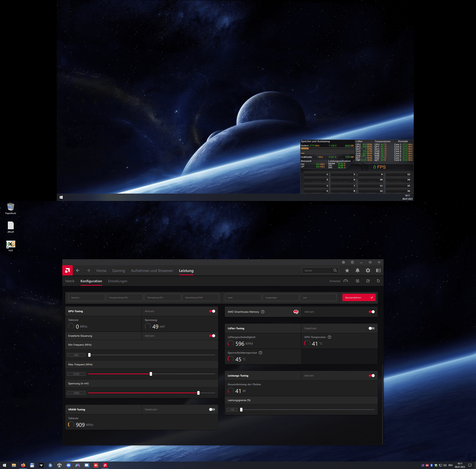Disable the GPU-Tuning switch
Screen dimensions: 476x469
tap(212, 311)
